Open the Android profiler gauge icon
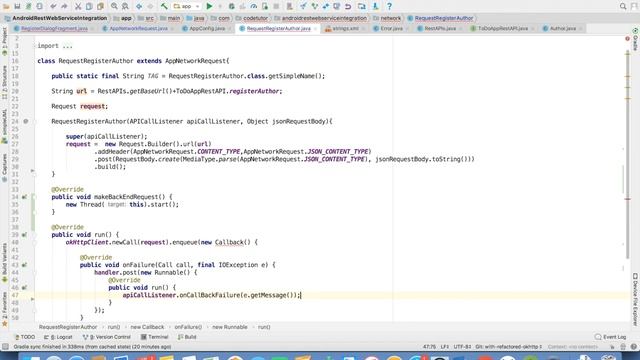 (x=253, y=6)
